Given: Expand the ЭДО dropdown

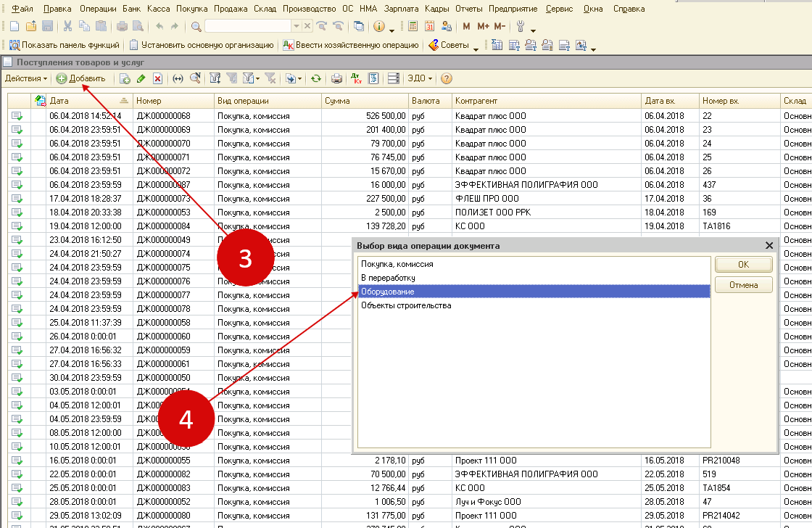Looking at the screenshot, I should 419,78.
